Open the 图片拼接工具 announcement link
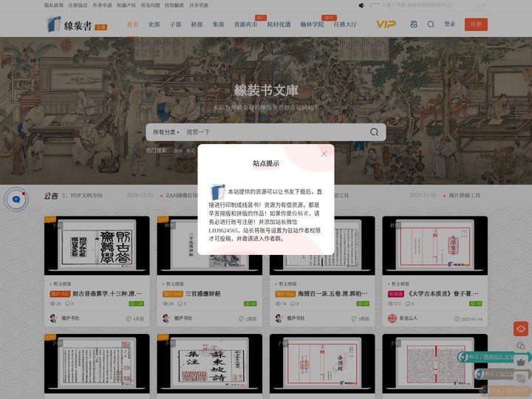This screenshot has height=399, width=532. (x=465, y=195)
